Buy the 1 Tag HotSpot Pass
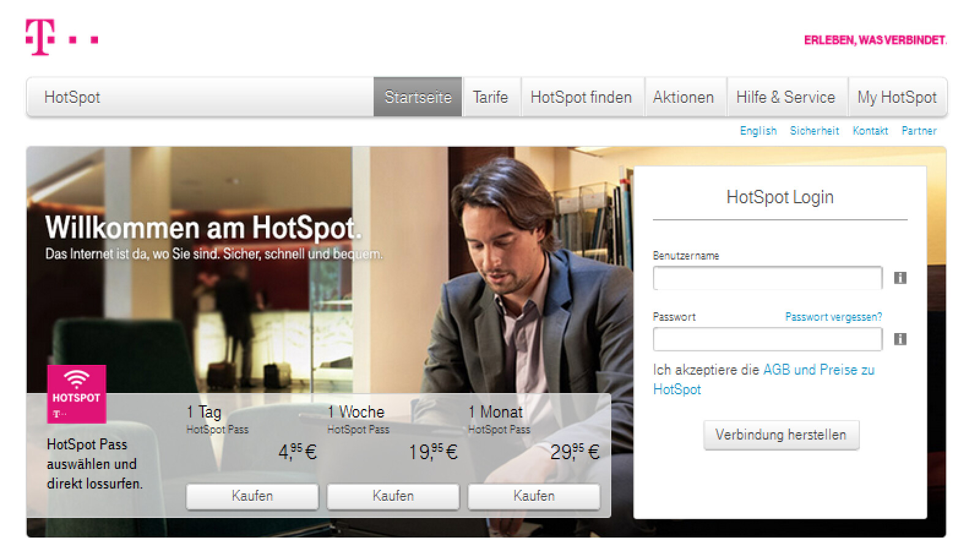980x551 pixels. click(252, 496)
